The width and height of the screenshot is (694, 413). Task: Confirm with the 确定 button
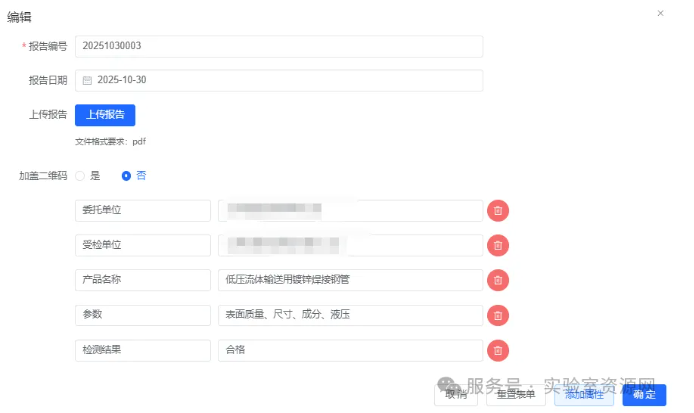click(x=644, y=394)
